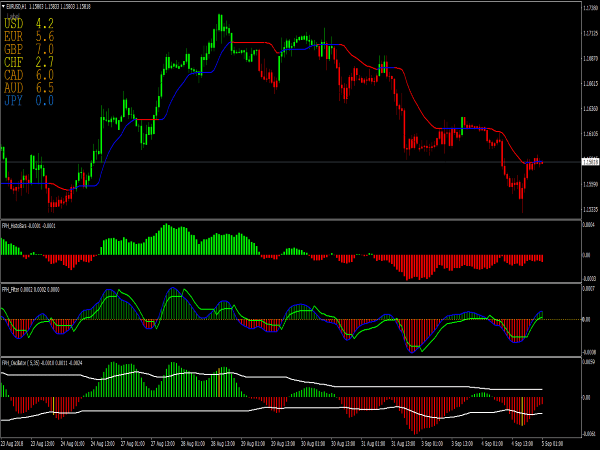Click the 2.7 strength value
The width and height of the screenshot is (600, 450).
tap(45, 62)
